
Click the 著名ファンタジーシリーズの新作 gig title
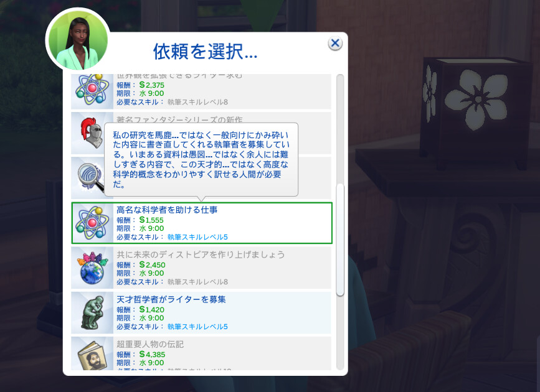click(x=179, y=119)
